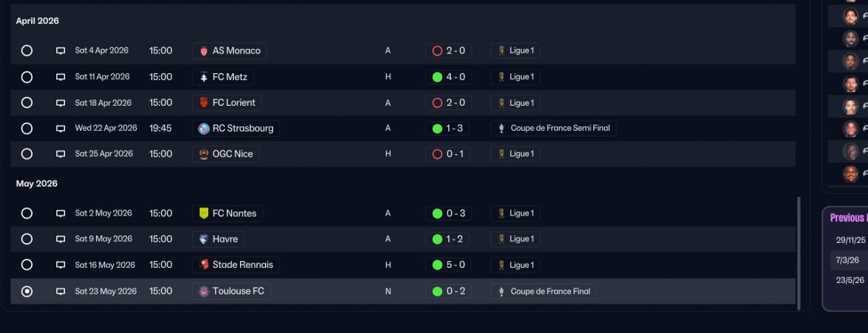Screen dimensions: 868x333
Task: Open the Toulouse FC club link
Action: point(238,292)
